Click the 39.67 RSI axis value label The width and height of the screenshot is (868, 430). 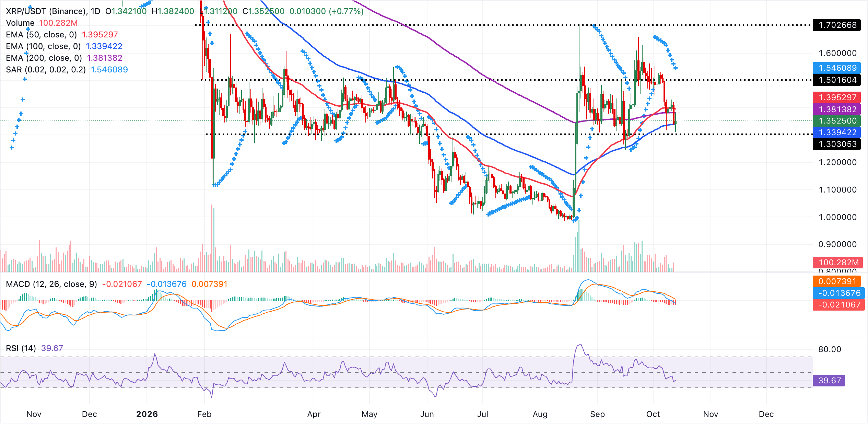(829, 381)
